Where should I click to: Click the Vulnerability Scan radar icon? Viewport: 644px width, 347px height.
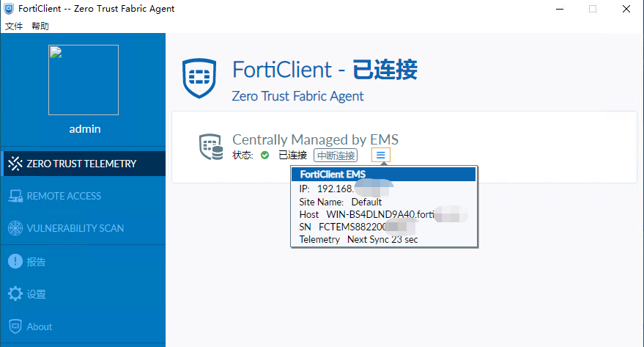[15, 228]
